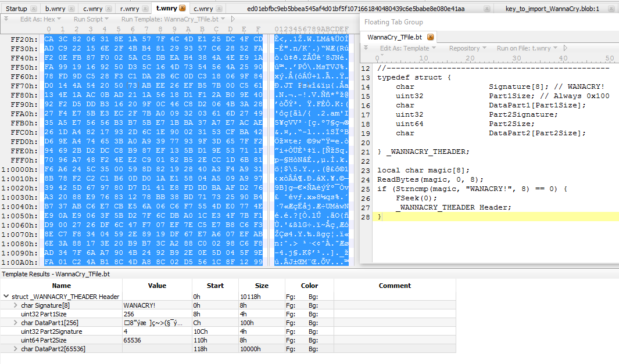Click line number 13 in template editor
This screenshot has width=619, height=364.
click(x=366, y=77)
